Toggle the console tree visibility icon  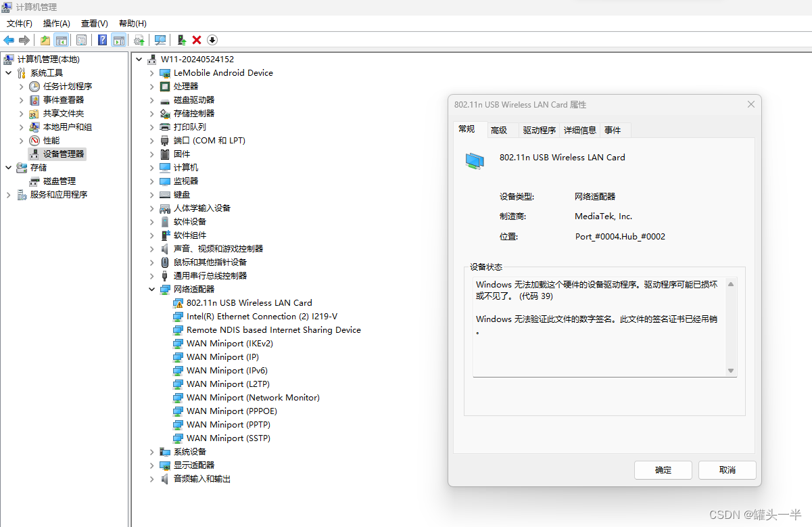point(62,40)
